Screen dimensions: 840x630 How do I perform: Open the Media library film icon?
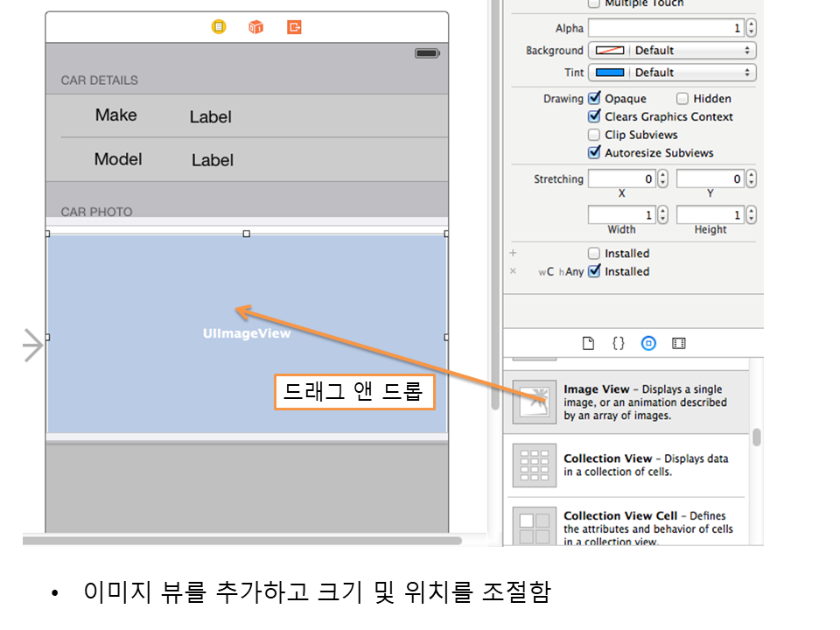[678, 344]
